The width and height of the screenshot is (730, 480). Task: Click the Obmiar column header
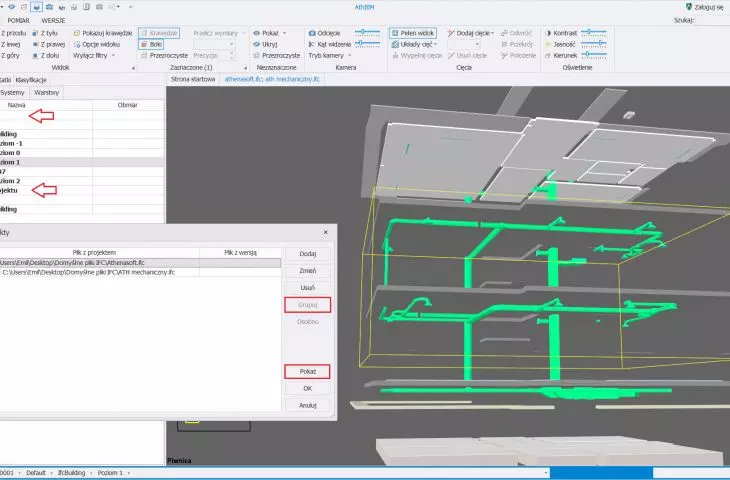click(128, 105)
